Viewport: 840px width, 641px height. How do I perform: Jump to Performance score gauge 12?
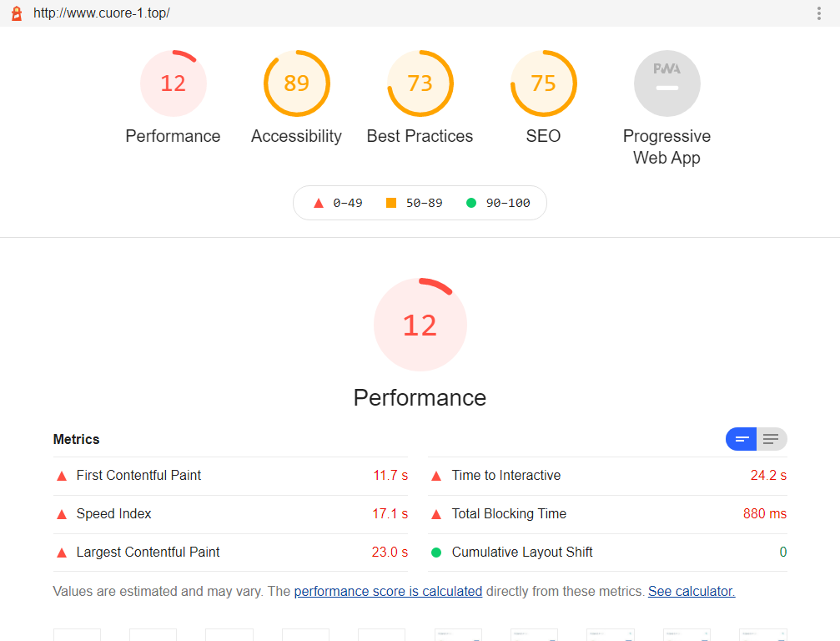pos(173,83)
